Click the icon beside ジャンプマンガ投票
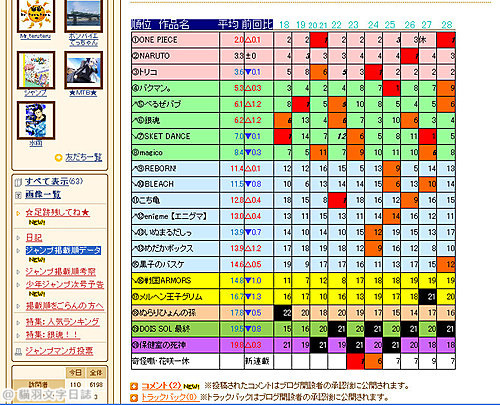This screenshot has height=405, width=500. [x=18, y=352]
